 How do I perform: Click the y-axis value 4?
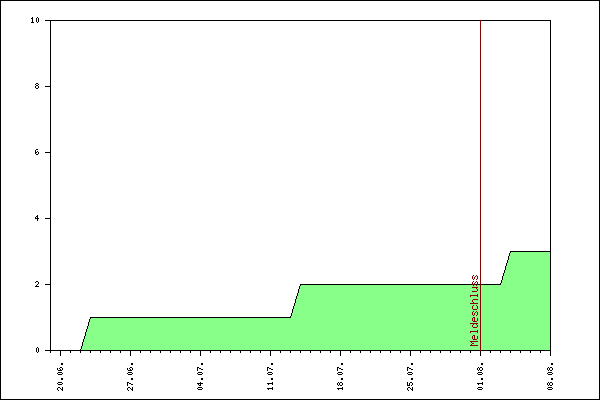(37, 219)
